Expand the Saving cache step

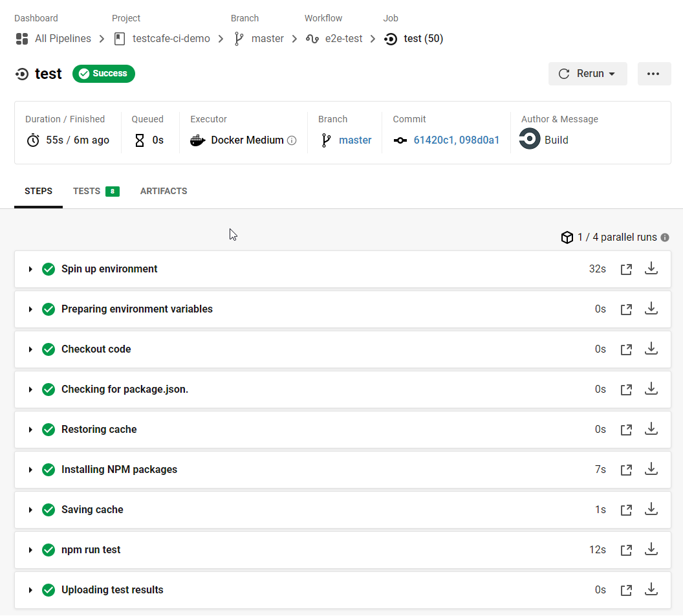tap(30, 510)
